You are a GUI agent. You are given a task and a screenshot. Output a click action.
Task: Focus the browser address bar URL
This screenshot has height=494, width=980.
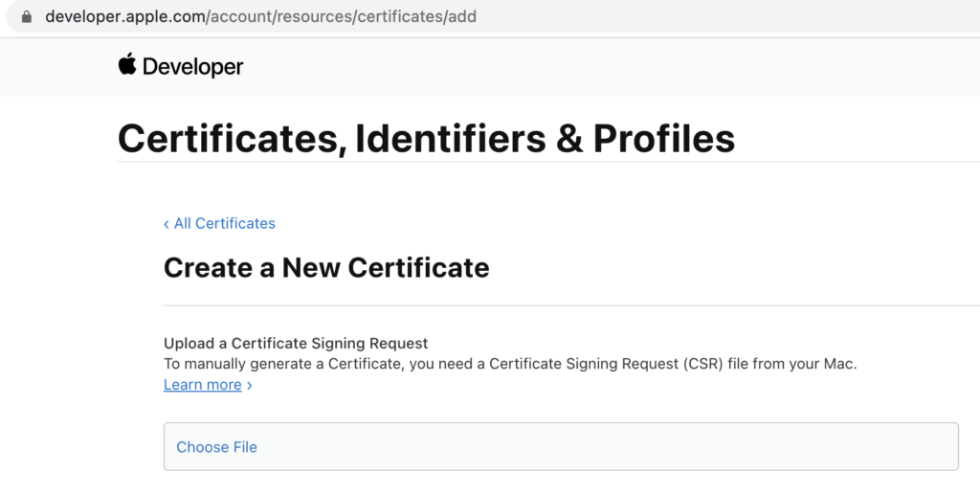click(x=260, y=16)
